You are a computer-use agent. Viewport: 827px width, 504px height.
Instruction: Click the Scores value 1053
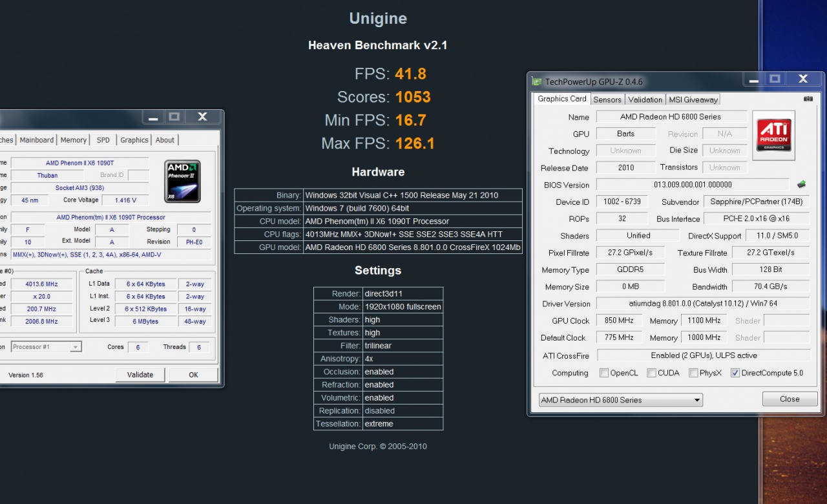(x=413, y=97)
